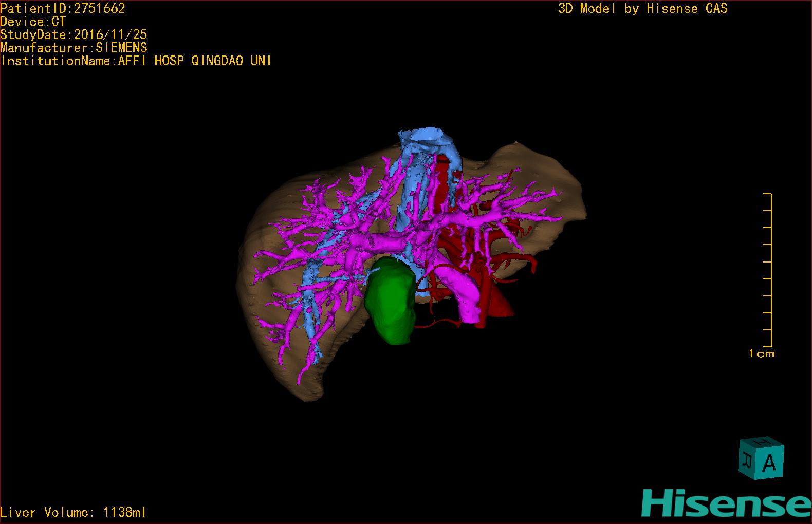812x524 pixels.
Task: Click the "Manufacturer:SIEMENS" text
Action: pos(73,48)
